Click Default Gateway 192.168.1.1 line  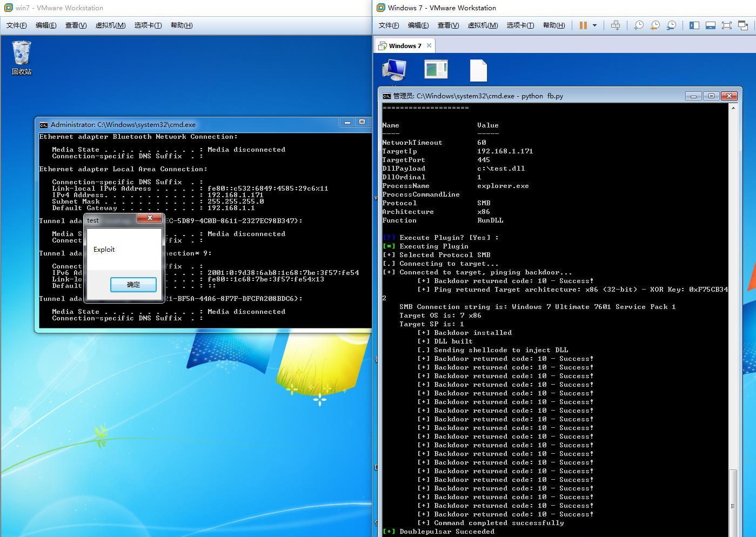(153, 208)
